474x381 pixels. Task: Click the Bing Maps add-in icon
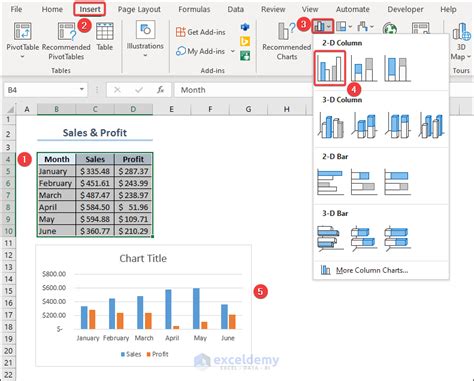pyautogui.click(x=245, y=41)
